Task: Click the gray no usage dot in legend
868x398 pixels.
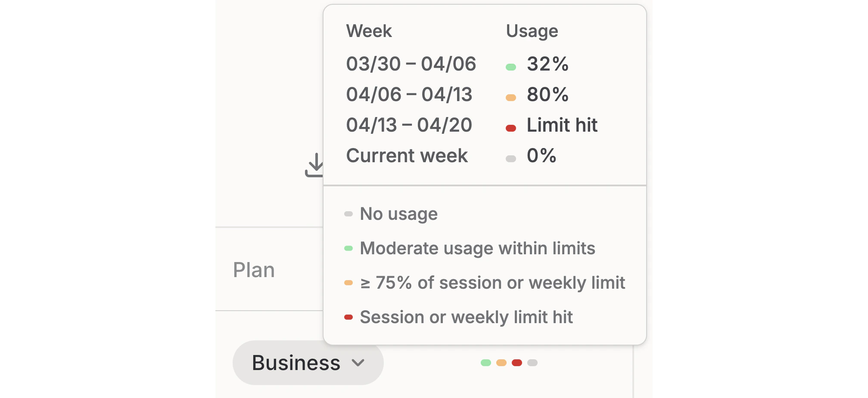Action: pos(348,213)
